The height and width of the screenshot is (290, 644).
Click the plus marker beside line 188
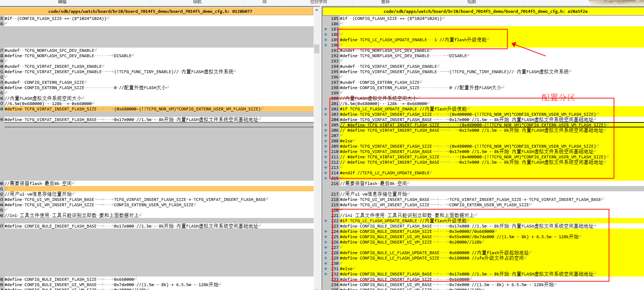tap(326, 34)
